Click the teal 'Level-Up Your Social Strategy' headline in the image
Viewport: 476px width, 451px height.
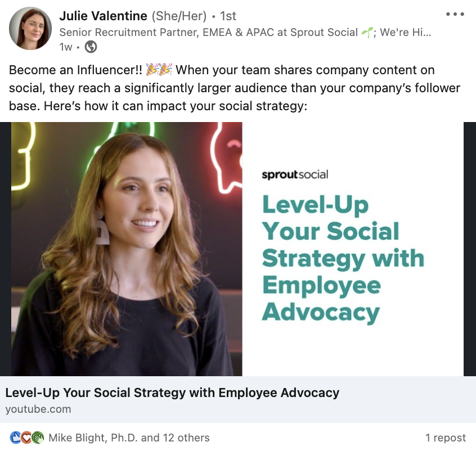(x=343, y=258)
